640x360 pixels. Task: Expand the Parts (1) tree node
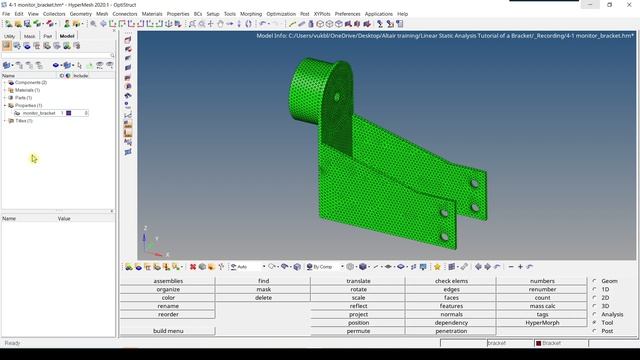pos(5,98)
